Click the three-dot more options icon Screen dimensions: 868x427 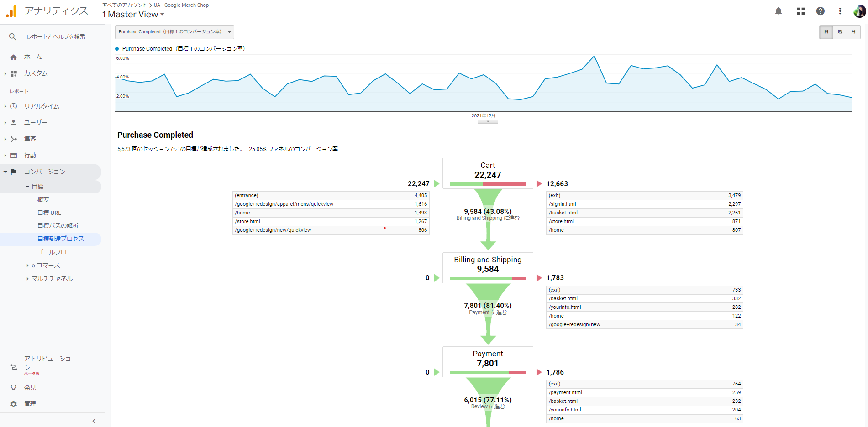pos(840,11)
